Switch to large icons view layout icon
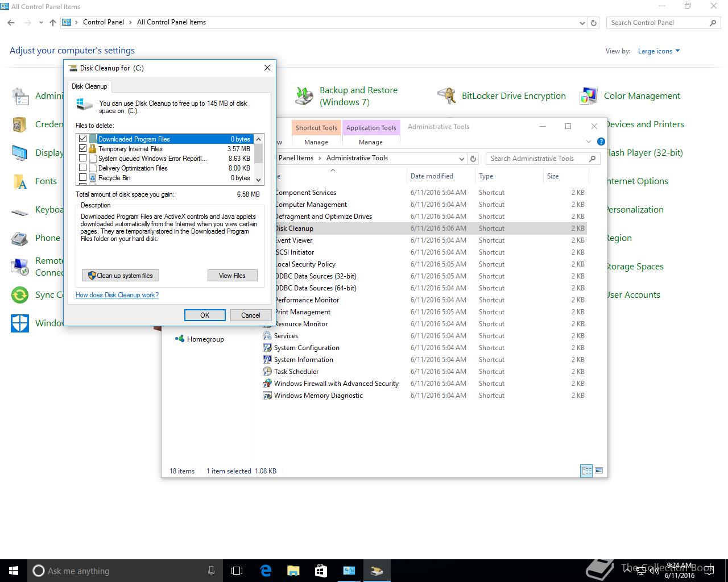 [x=598, y=471]
